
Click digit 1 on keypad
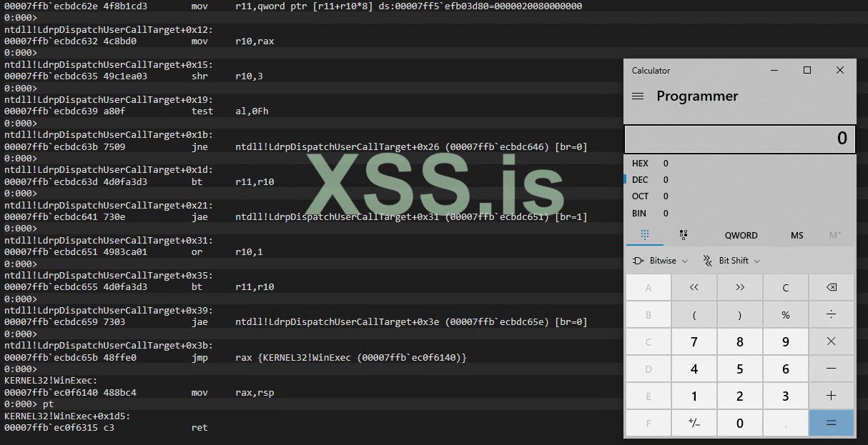coord(694,396)
